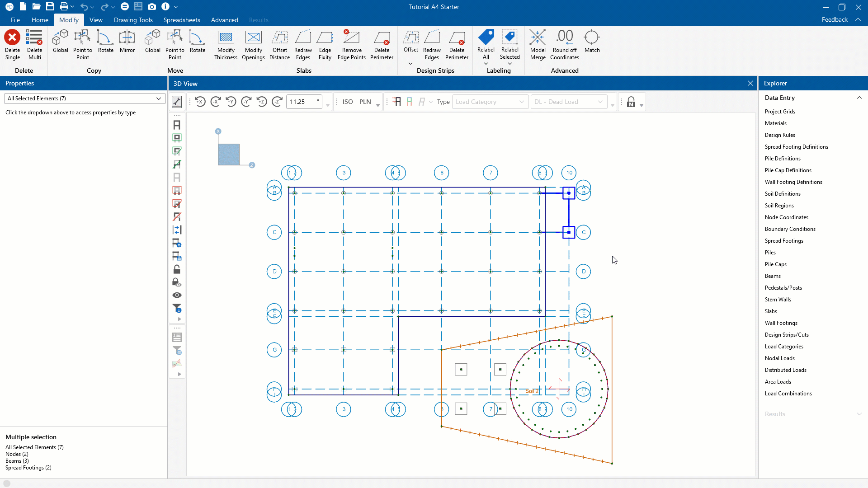Click the rotation angle input field

click(301, 102)
